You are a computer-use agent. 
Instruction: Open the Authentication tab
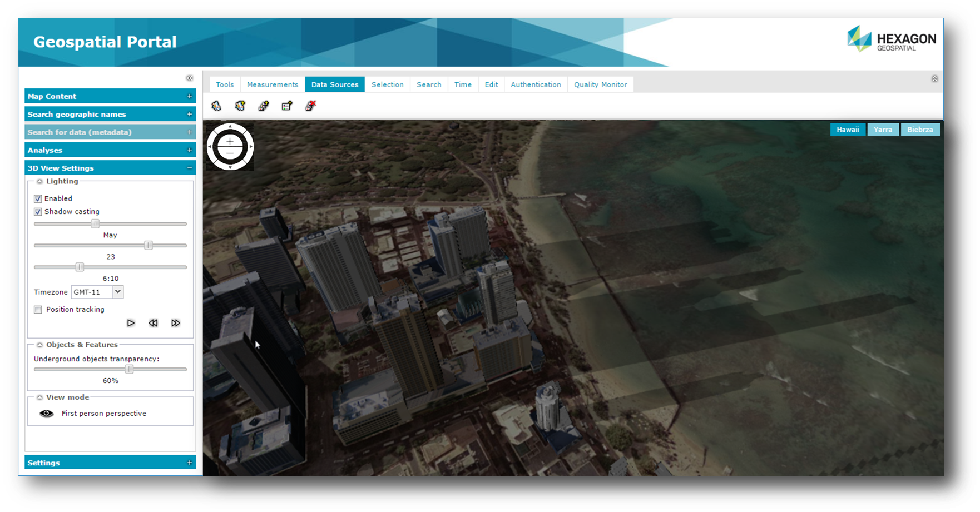coord(535,84)
